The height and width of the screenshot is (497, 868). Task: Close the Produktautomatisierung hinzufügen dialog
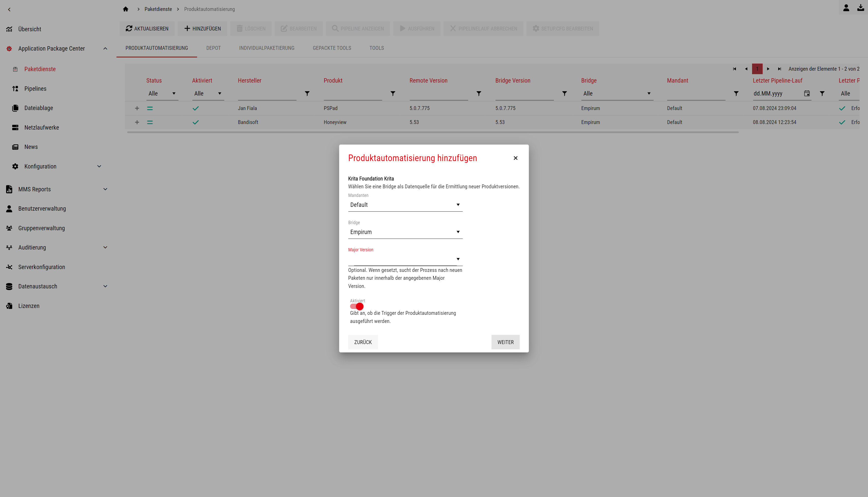click(516, 158)
